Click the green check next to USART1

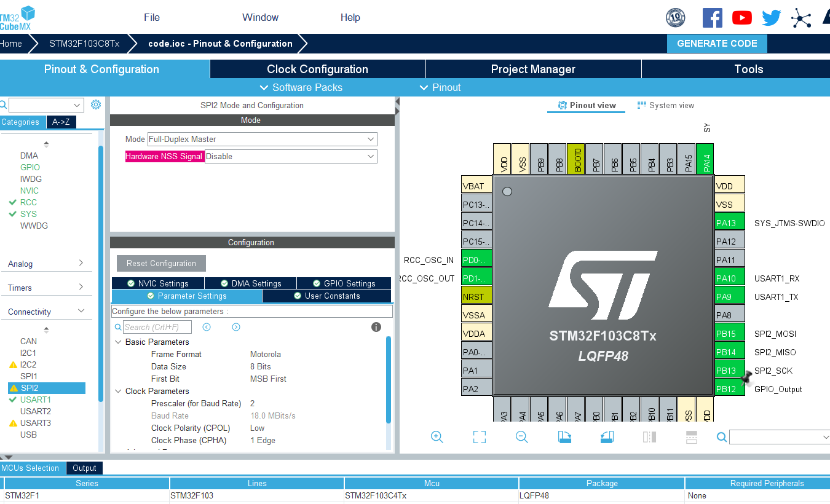pos(13,400)
